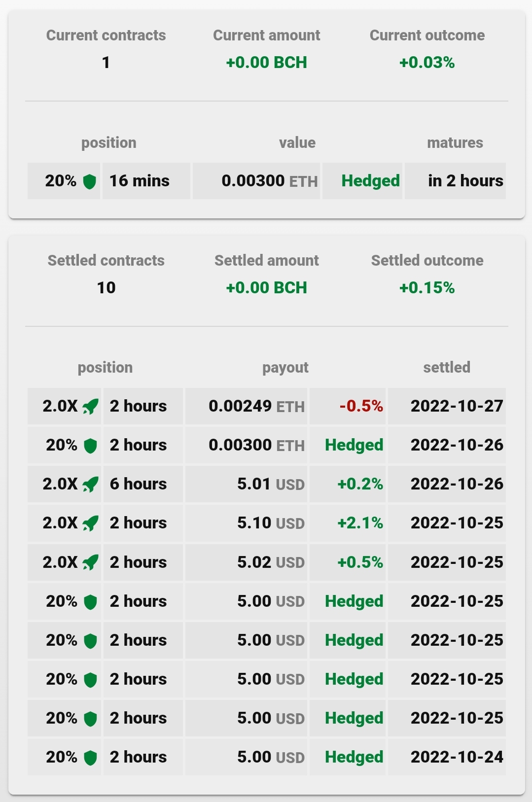532x802 pixels.
Task: Click the payout column header
Action: pyautogui.click(x=285, y=368)
